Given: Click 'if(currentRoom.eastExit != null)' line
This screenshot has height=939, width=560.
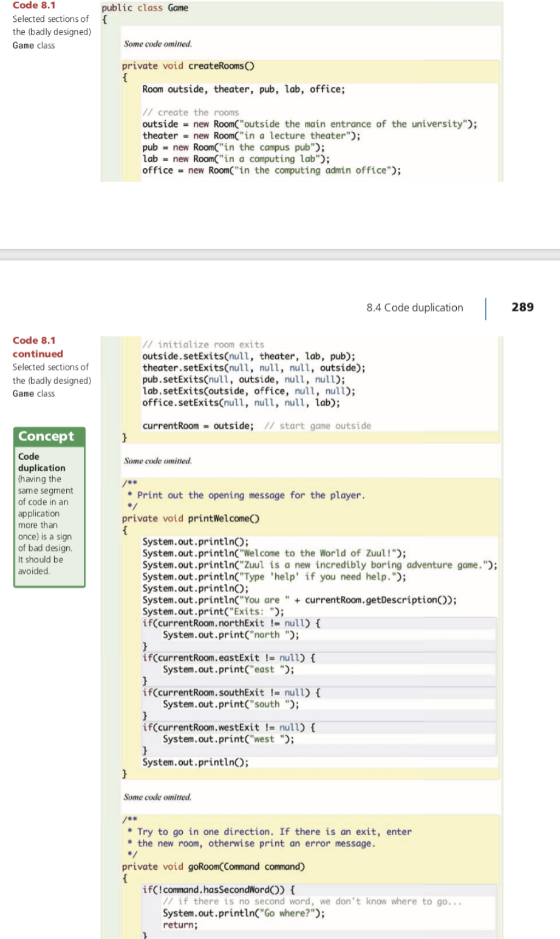Looking at the screenshot, I should click(x=228, y=657).
